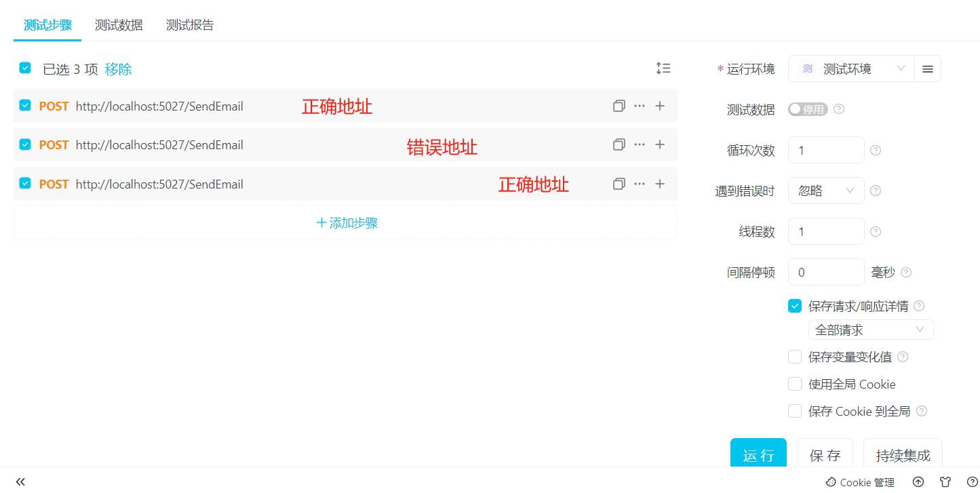The image size is (980, 493).
Task: Open the second POST localhost:5027/SendEmail step
Action: point(345,144)
